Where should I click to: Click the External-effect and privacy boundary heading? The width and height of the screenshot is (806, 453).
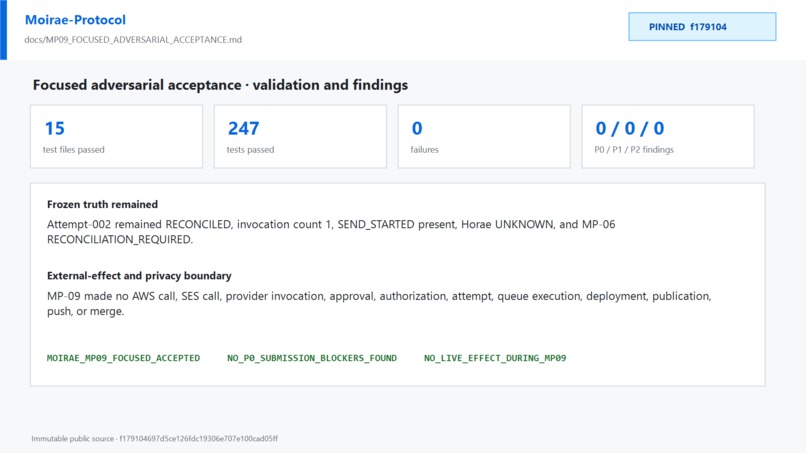pos(139,276)
